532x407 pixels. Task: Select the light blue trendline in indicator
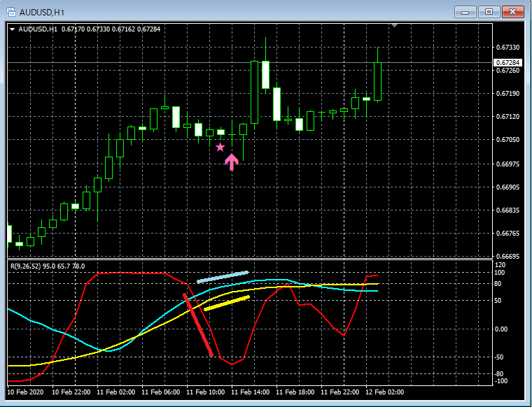point(223,277)
